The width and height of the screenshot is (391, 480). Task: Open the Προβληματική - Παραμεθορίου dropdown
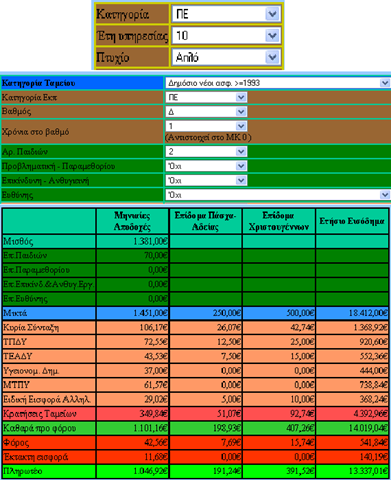point(206,166)
